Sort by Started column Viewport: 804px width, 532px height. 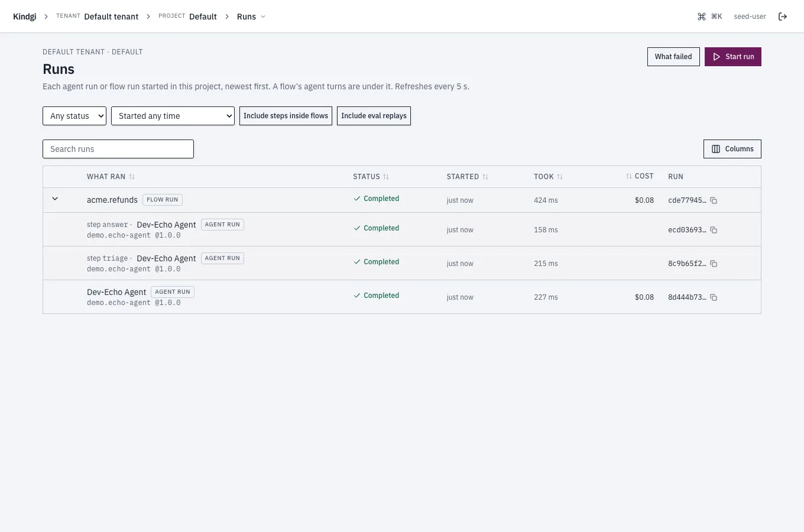pyautogui.click(x=467, y=177)
